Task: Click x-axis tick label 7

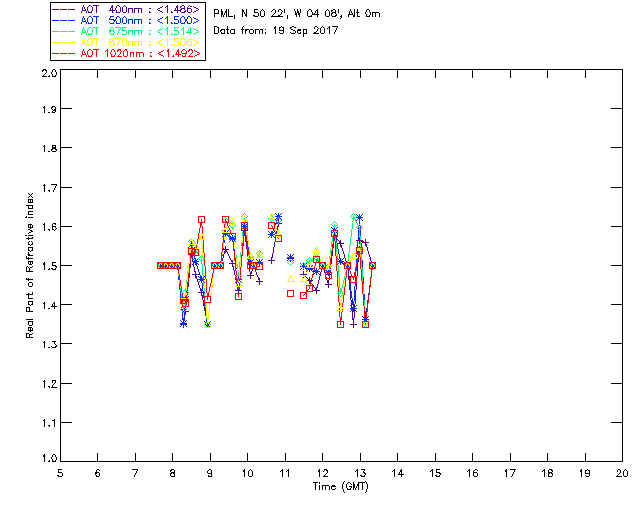Action: point(135,473)
